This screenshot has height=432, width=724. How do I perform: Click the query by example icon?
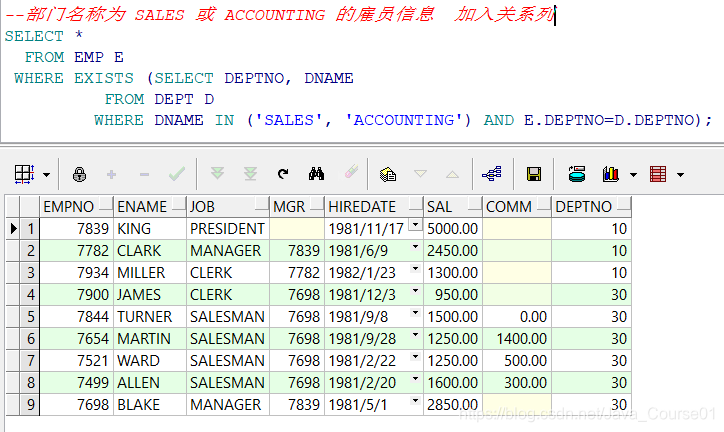[x=388, y=174]
